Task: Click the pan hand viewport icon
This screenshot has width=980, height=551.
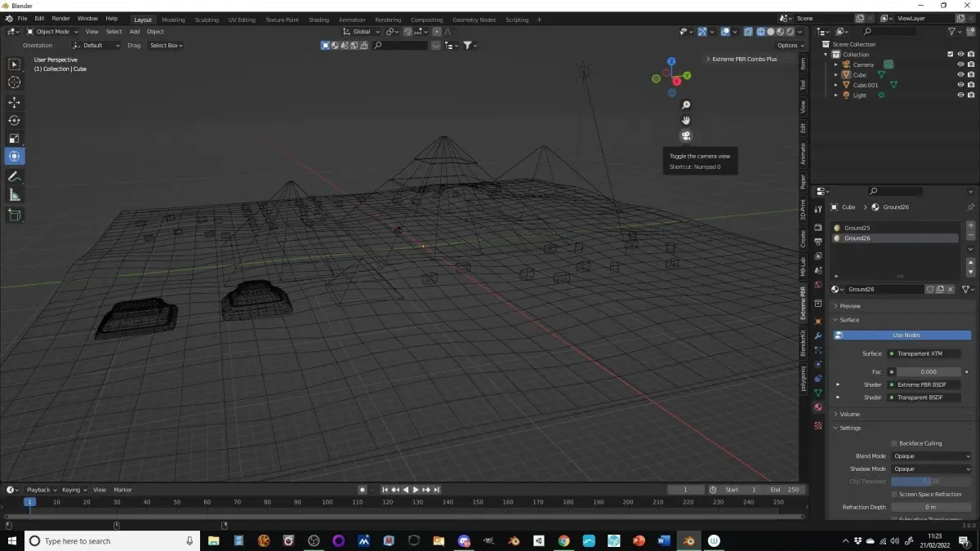Action: click(687, 120)
